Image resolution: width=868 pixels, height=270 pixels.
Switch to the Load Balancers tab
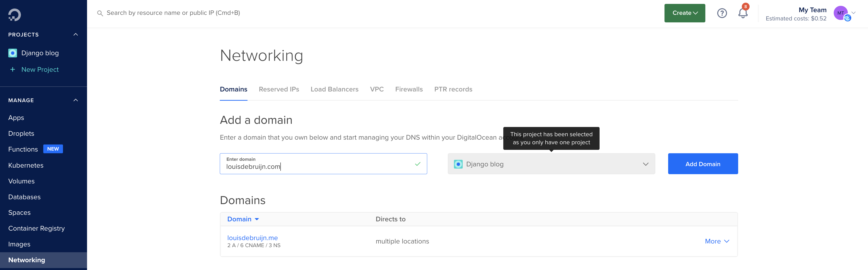(x=334, y=89)
